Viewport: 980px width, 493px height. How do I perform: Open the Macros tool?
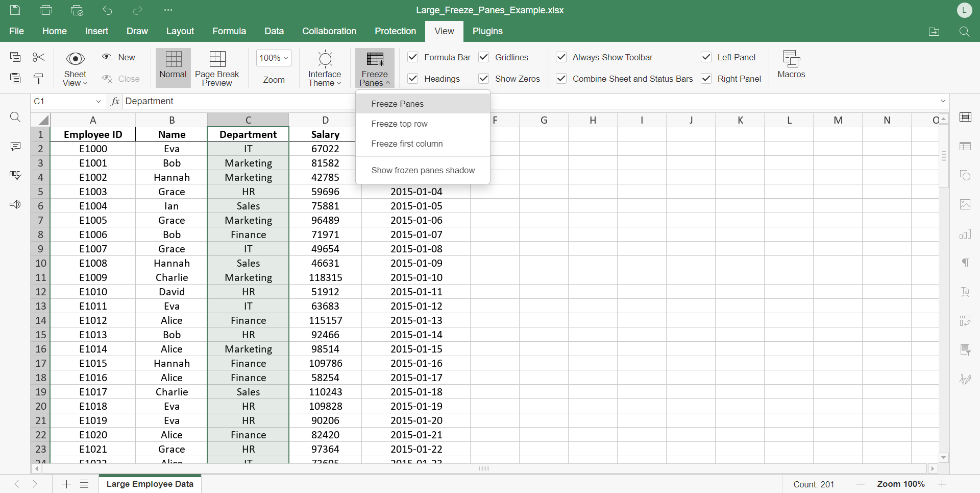[x=791, y=64]
